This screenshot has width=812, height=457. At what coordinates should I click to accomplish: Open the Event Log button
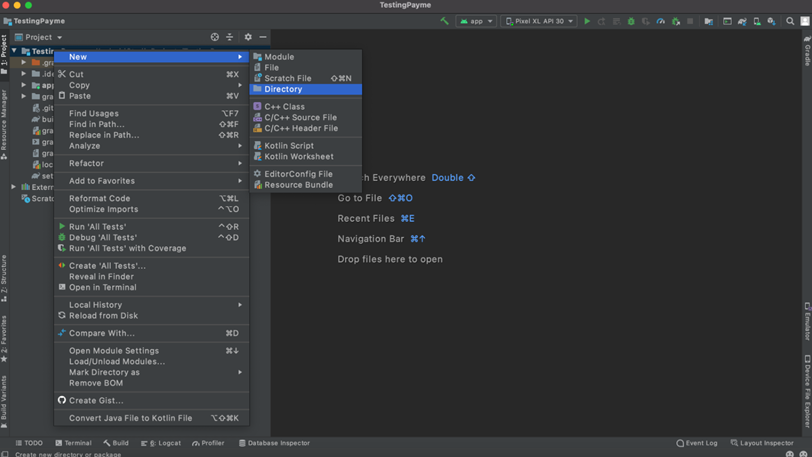click(x=696, y=443)
